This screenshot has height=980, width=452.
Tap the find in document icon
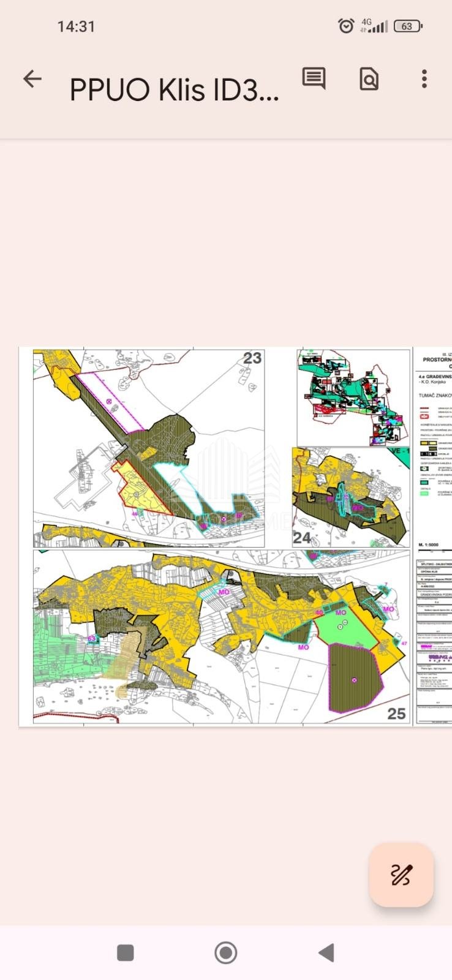[x=369, y=78]
